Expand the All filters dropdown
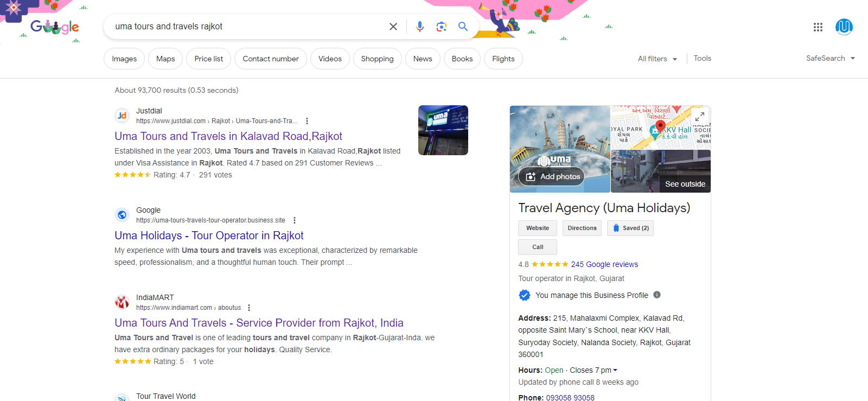Image resolution: width=868 pixels, height=401 pixels. (658, 59)
